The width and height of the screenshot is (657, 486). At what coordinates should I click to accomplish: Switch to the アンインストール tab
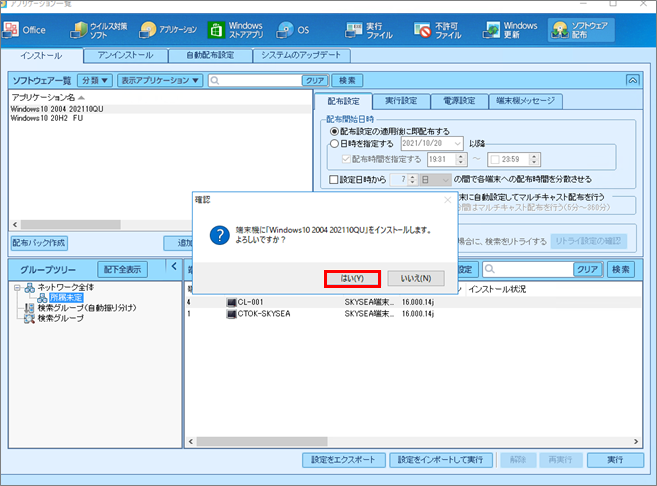pos(126,55)
